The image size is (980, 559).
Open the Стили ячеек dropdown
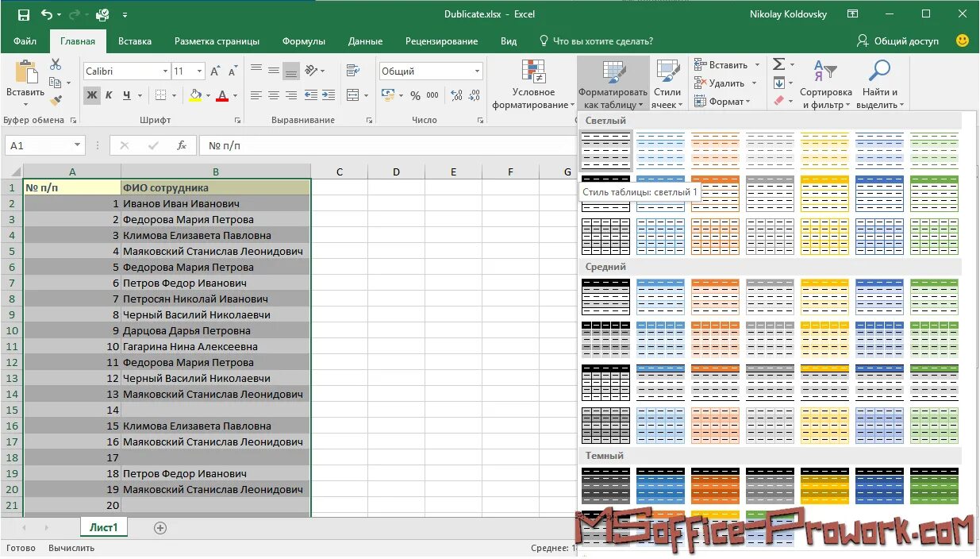pos(667,84)
